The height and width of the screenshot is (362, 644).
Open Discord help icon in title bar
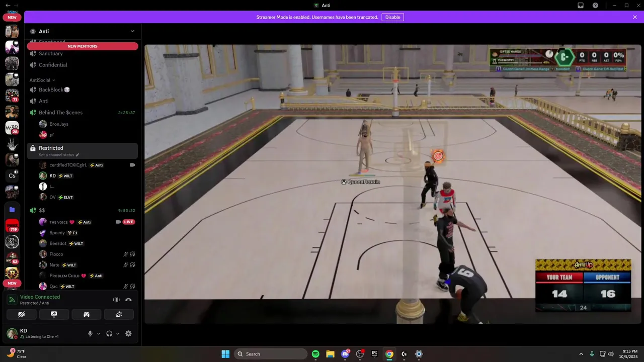595,6
